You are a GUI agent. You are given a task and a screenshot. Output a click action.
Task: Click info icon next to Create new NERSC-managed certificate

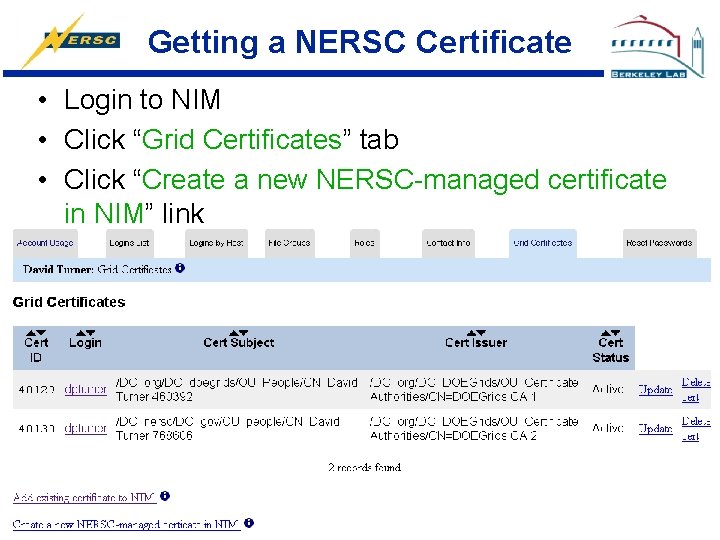(x=249, y=523)
